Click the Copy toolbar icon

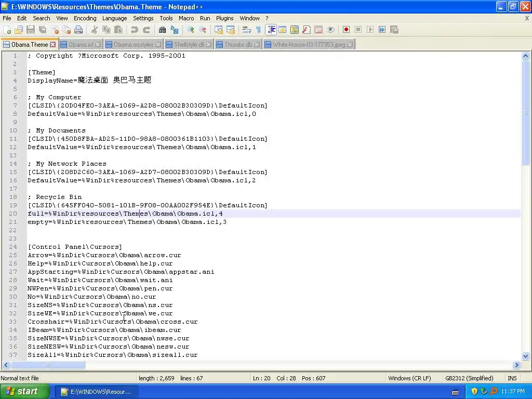click(107, 30)
